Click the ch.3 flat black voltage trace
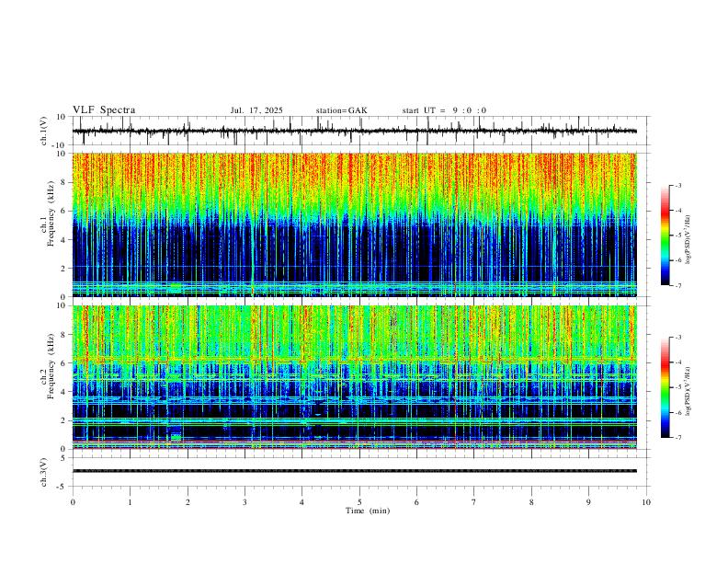728x563 pixels. click(354, 471)
